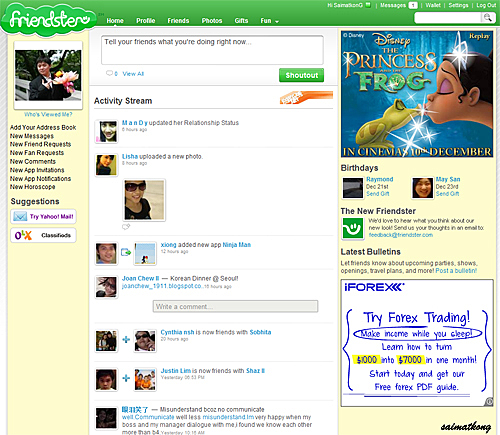Click the shoutout comment bubble icon
The height and width of the screenshot is (435, 500).
(109, 73)
